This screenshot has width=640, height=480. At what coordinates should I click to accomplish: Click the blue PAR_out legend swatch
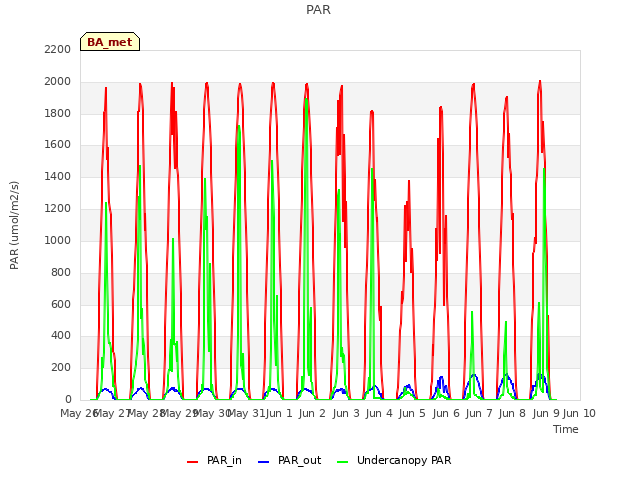264,462
